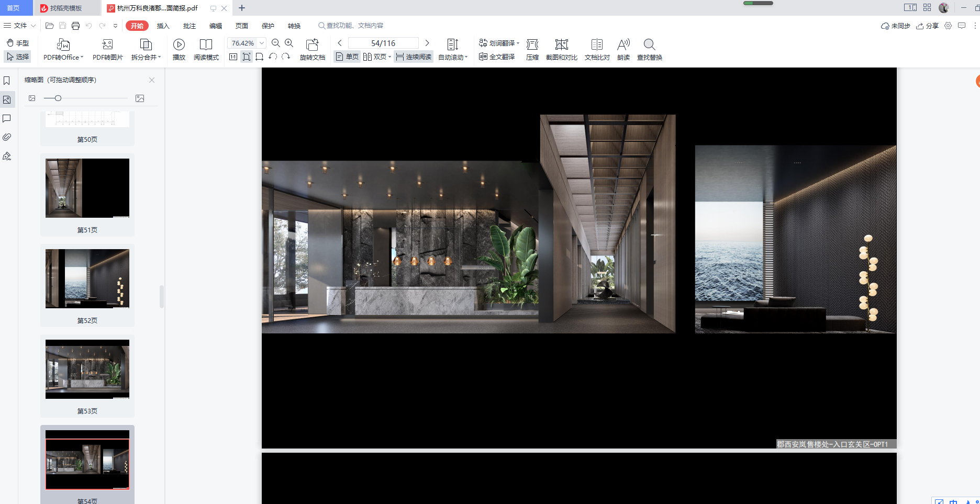Enter 阅读模式 reading mode

pos(206,50)
